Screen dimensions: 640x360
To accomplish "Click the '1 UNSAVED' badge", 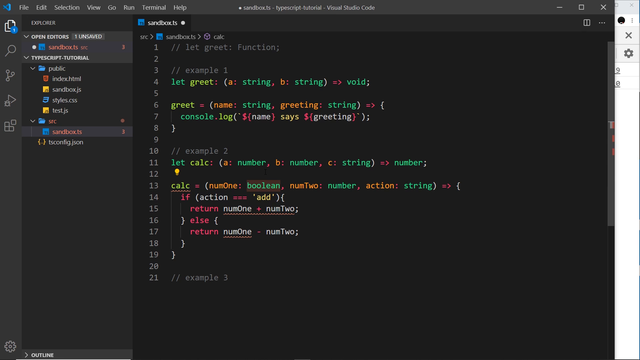I will click(x=88, y=37).
